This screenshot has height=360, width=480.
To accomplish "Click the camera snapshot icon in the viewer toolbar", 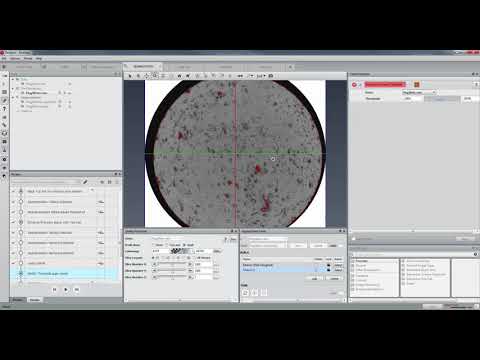I will (x=271, y=76).
